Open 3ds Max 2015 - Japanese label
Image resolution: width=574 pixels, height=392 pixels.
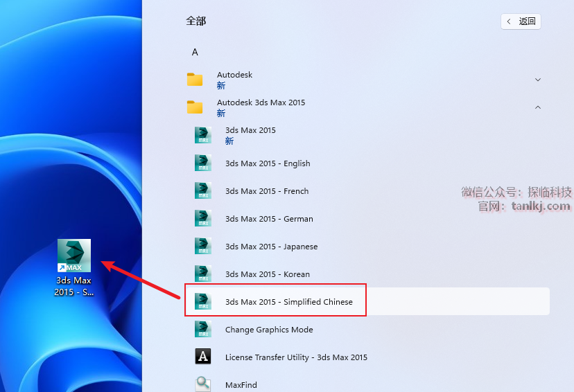pos(271,247)
